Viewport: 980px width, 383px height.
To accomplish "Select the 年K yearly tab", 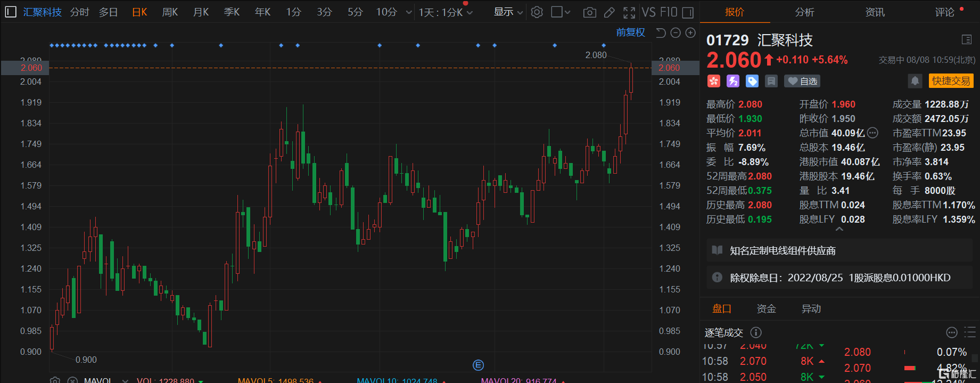I will tap(263, 12).
